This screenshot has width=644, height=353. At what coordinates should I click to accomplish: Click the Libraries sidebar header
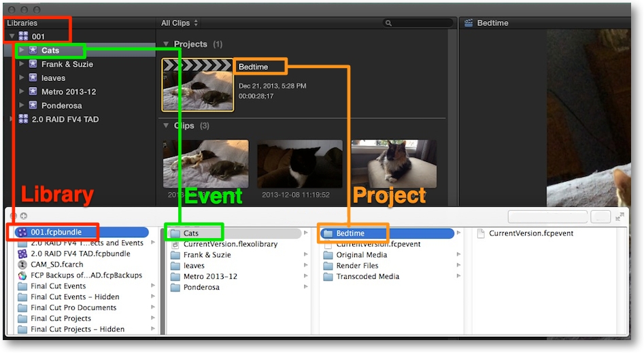(x=22, y=23)
